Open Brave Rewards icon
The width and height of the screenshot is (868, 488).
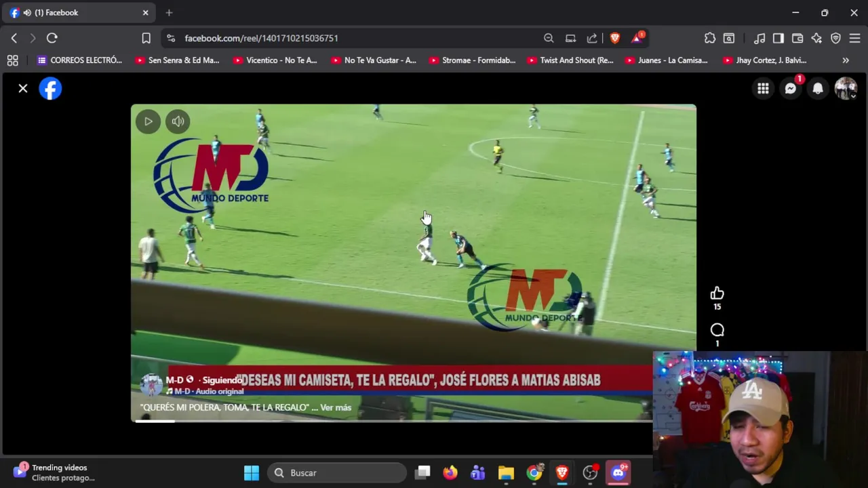(637, 38)
